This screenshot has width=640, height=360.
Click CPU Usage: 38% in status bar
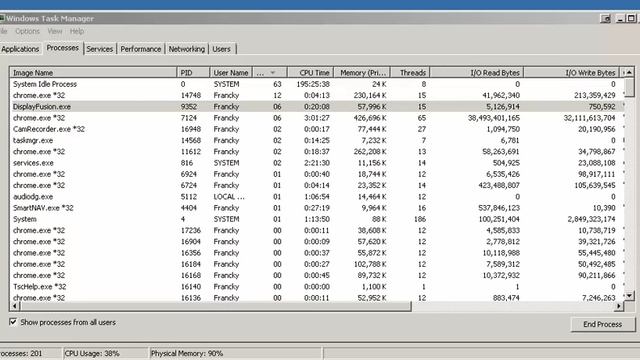pos(92,353)
